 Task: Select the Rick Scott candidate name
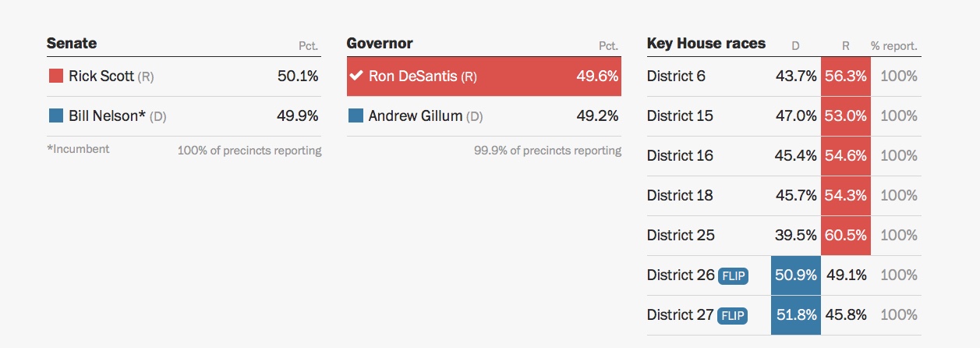tap(101, 76)
